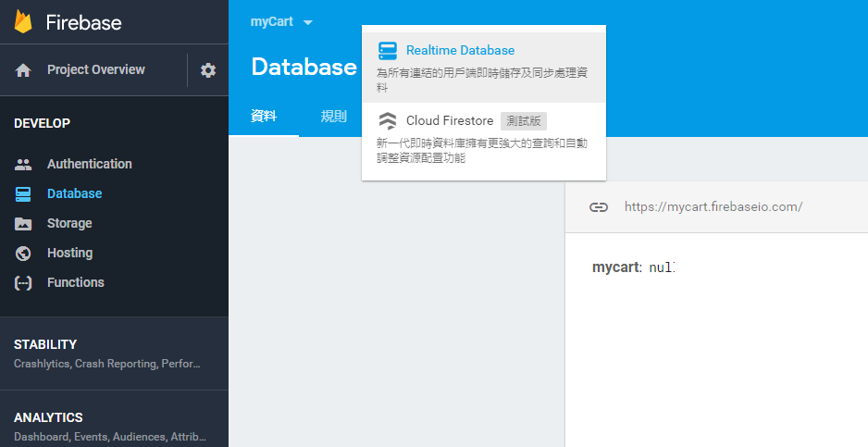Image resolution: width=868 pixels, height=447 pixels.
Task: Open Functions section
Action: click(x=75, y=282)
